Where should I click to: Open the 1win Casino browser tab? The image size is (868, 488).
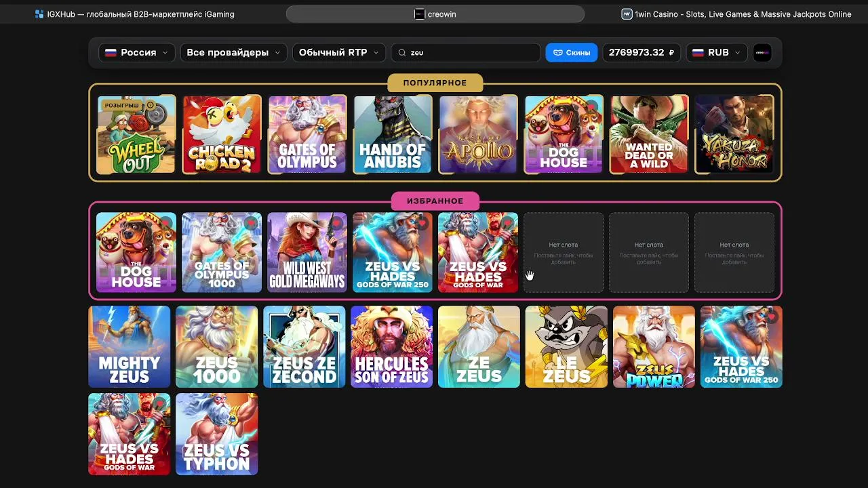click(x=736, y=14)
